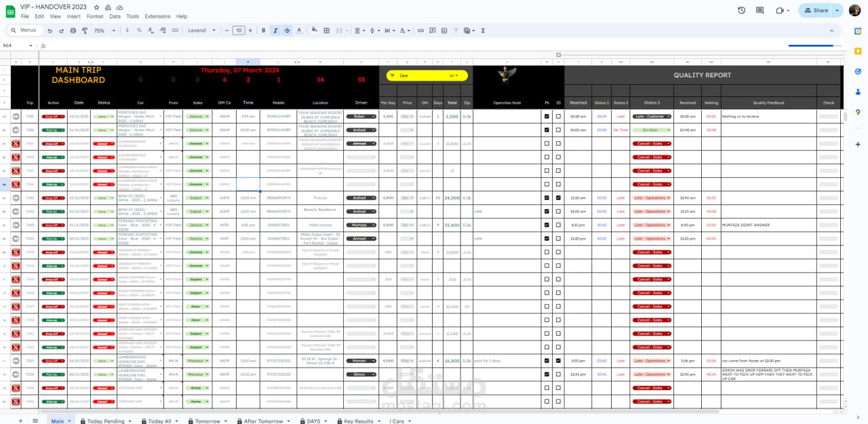Toggle Bold formatting
Screen dimensions: 868x424
[263, 31]
